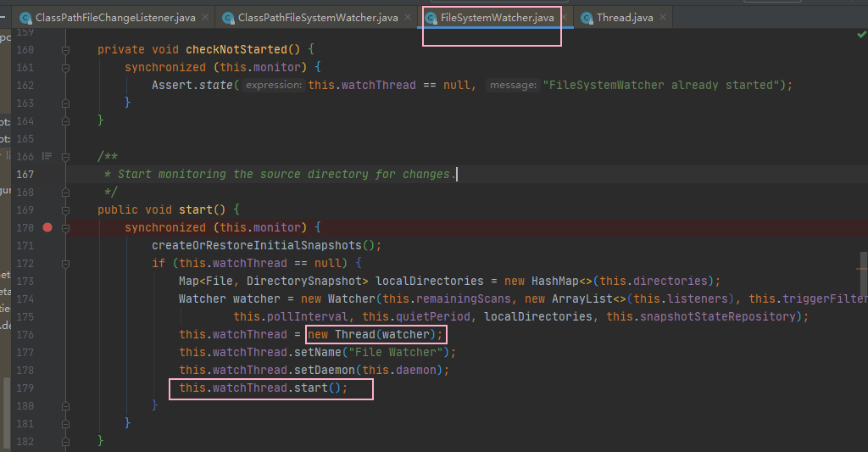Click Watcher constructor call on line 174
The width and height of the screenshot is (868, 452).
click(352, 299)
